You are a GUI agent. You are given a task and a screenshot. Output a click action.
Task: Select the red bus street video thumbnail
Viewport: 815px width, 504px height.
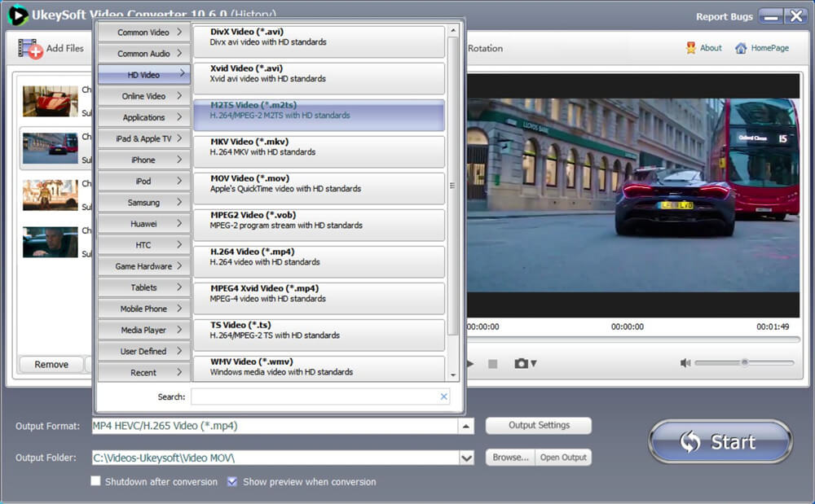pos(50,148)
